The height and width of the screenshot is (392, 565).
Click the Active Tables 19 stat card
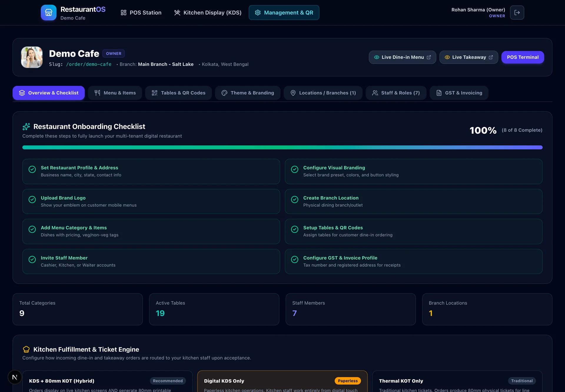[x=214, y=309]
